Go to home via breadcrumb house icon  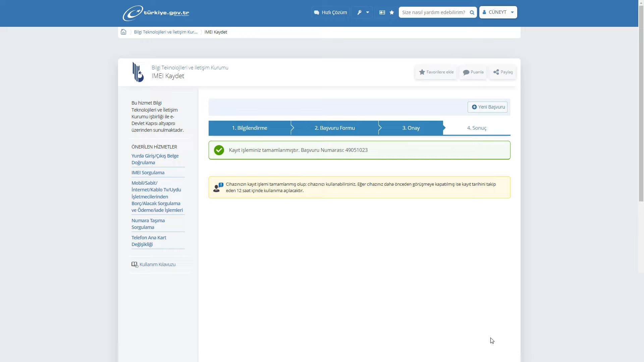coord(123,32)
